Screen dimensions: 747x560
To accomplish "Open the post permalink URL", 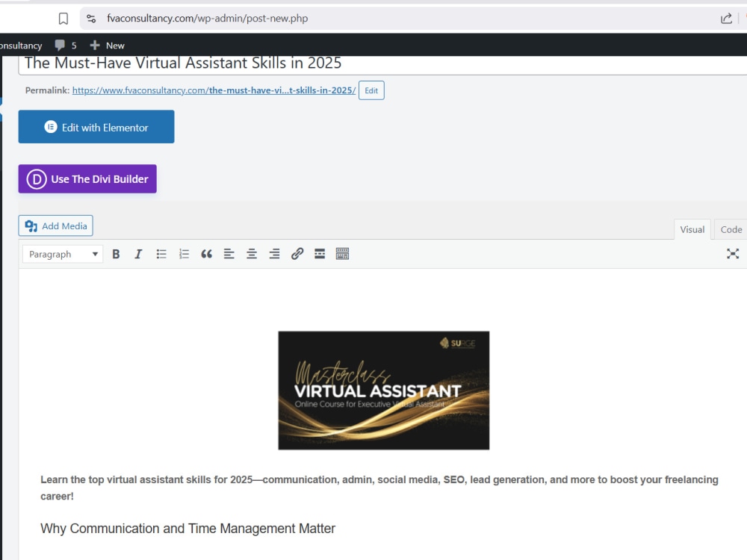I will pos(214,90).
